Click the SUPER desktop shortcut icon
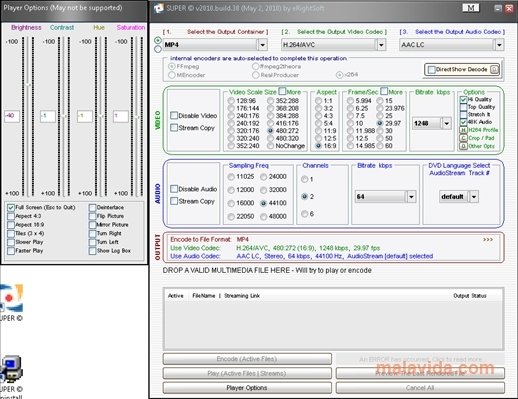Image resolution: width=518 pixels, height=399 pixels. [11, 298]
